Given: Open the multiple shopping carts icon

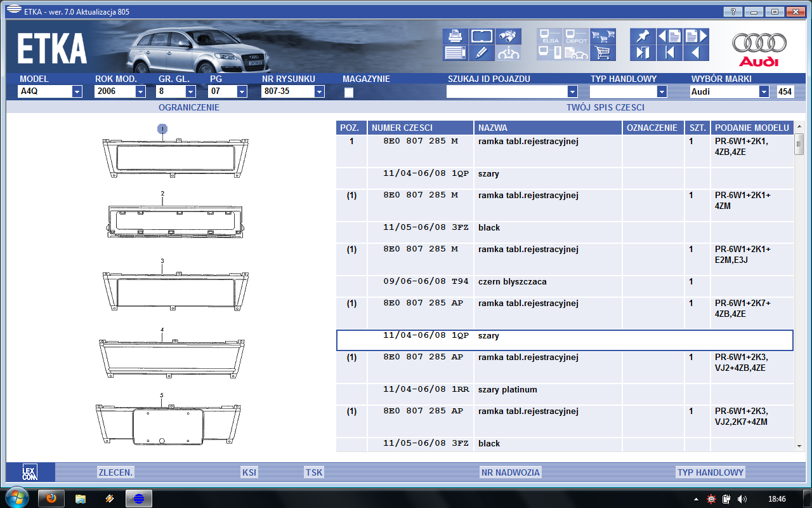Looking at the screenshot, I should coord(603,36).
